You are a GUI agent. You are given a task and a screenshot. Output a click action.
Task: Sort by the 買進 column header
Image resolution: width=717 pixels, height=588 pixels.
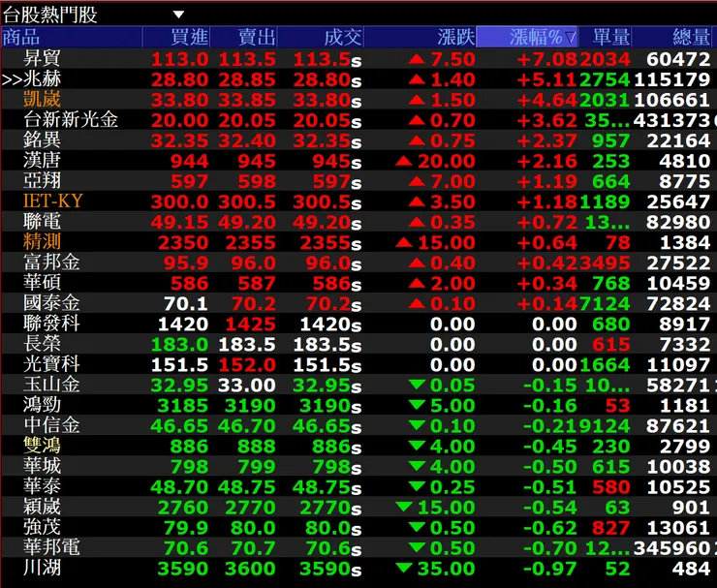(x=176, y=37)
